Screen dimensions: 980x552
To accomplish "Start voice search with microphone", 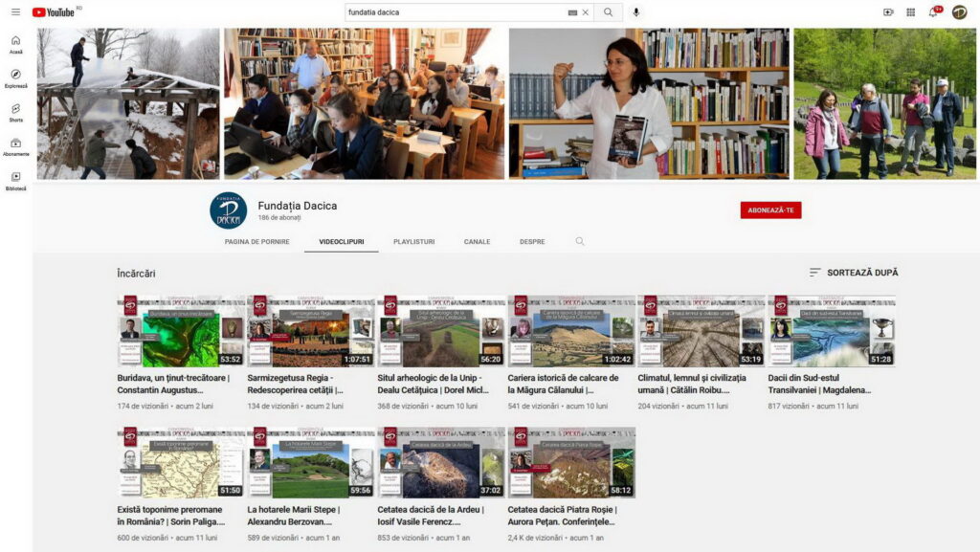I will click(636, 12).
